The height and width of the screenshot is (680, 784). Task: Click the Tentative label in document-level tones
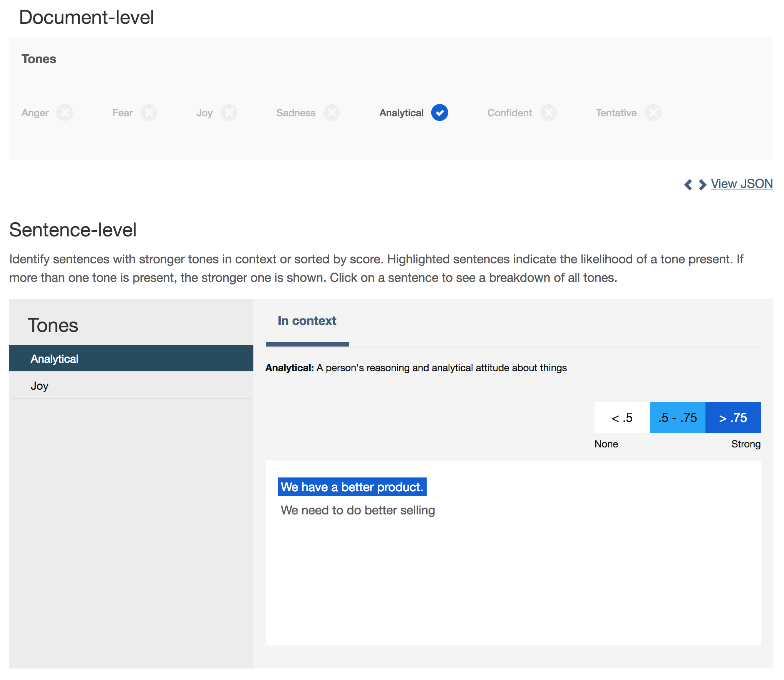point(616,113)
